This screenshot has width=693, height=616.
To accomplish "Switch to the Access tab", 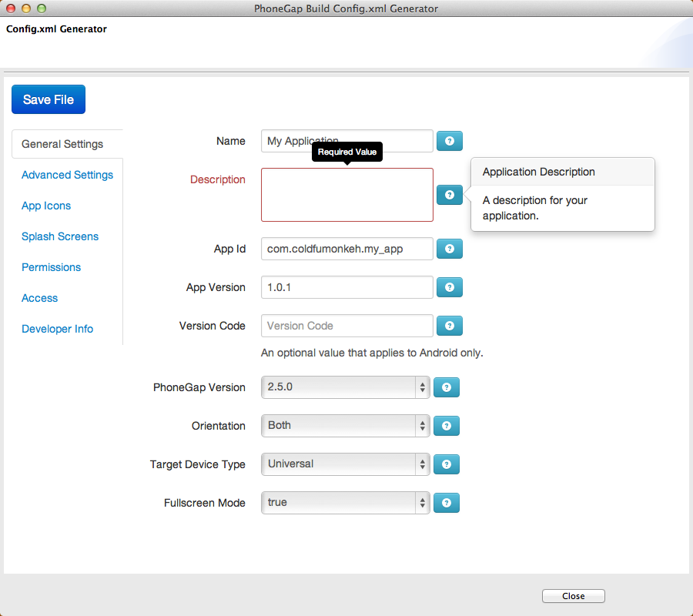I will 39,298.
